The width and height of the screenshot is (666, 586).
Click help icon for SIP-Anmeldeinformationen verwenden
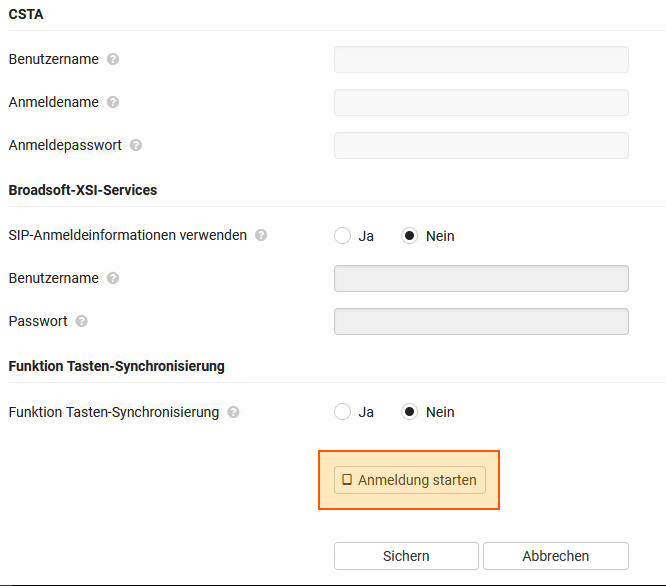261,236
